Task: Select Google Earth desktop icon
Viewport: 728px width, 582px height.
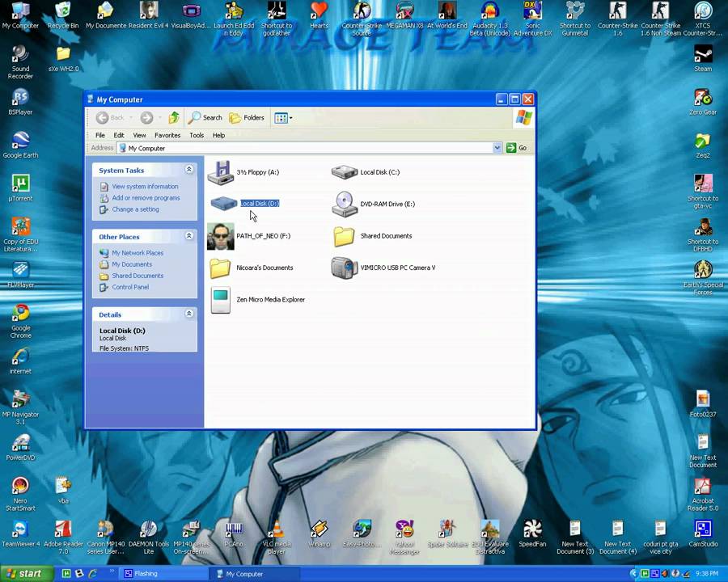Action: pyautogui.click(x=20, y=145)
